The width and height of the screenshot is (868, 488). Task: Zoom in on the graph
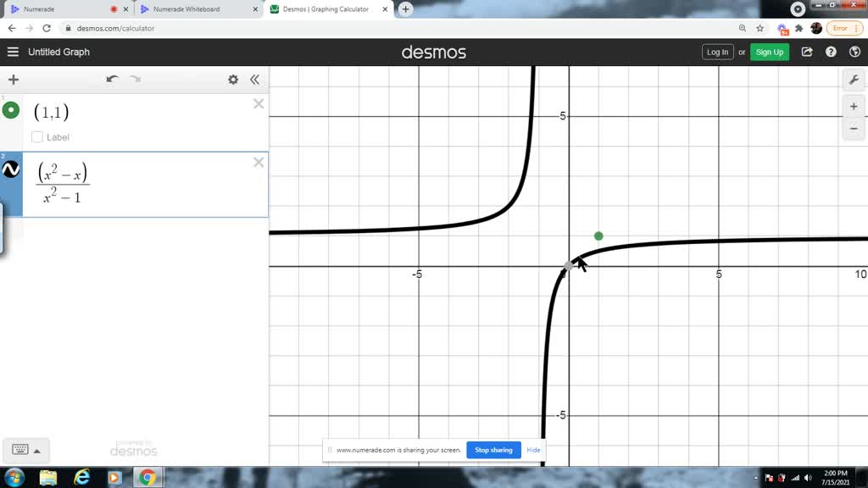(x=854, y=107)
